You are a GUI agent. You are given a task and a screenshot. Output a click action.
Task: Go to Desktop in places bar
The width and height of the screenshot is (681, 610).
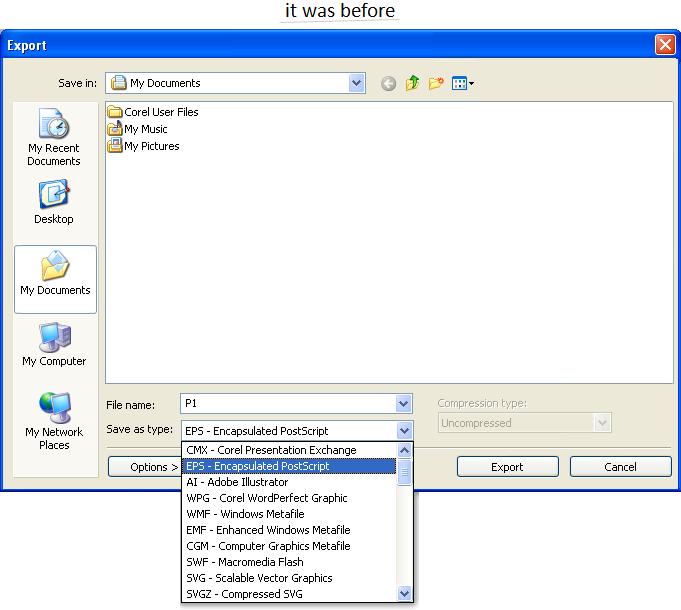coord(54,201)
